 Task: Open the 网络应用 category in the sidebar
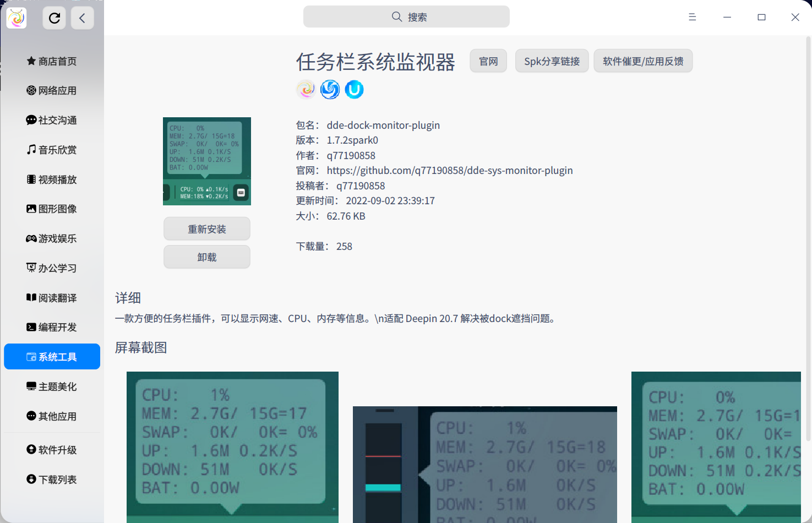click(x=51, y=90)
